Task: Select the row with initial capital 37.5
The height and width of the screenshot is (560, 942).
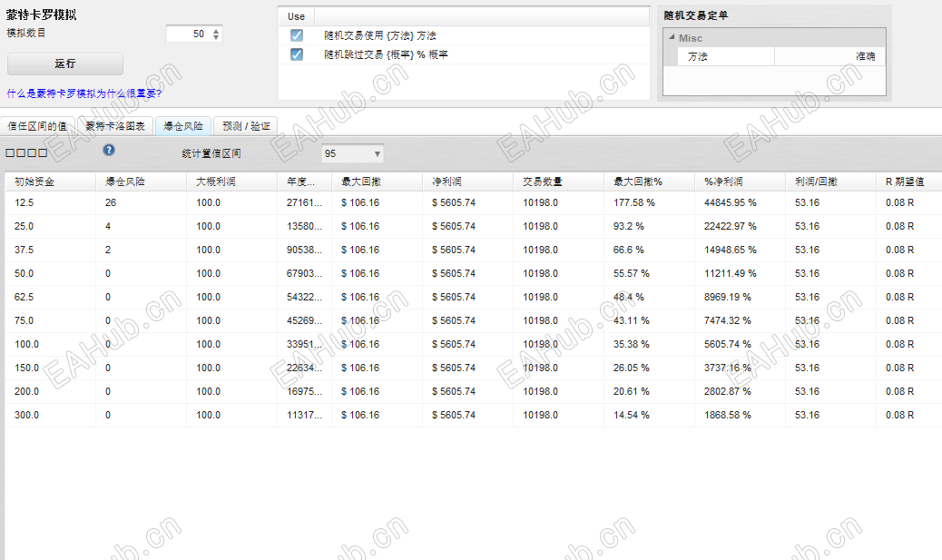Action: (474, 250)
